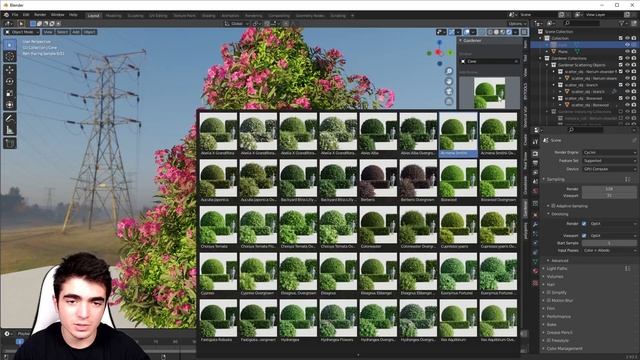
Task: Select the Move tool in the left toolbar
Action: [10, 70]
